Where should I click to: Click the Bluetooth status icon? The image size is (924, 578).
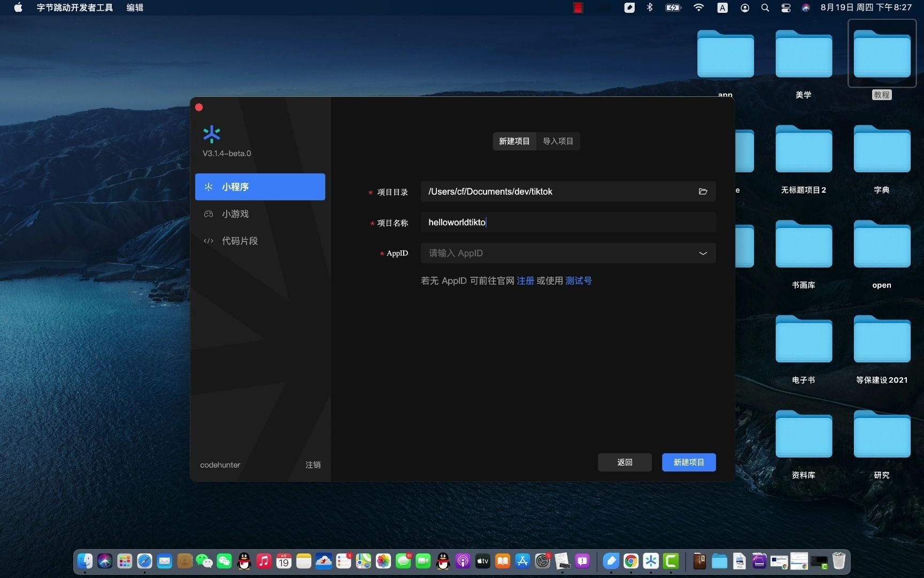point(650,7)
